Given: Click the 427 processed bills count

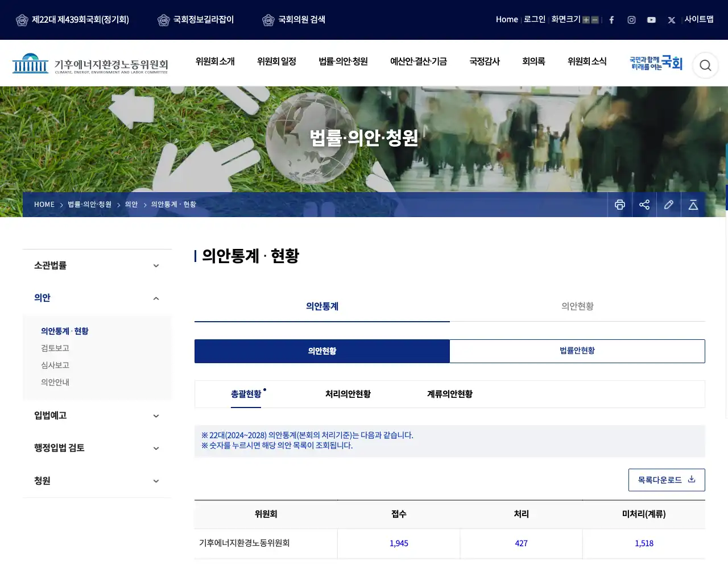Looking at the screenshot, I should click(522, 543).
